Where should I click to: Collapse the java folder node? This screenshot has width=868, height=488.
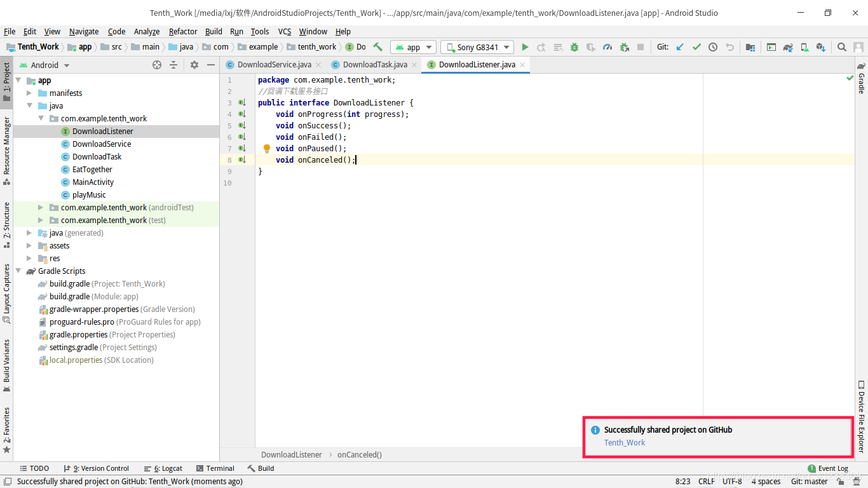[29, 106]
